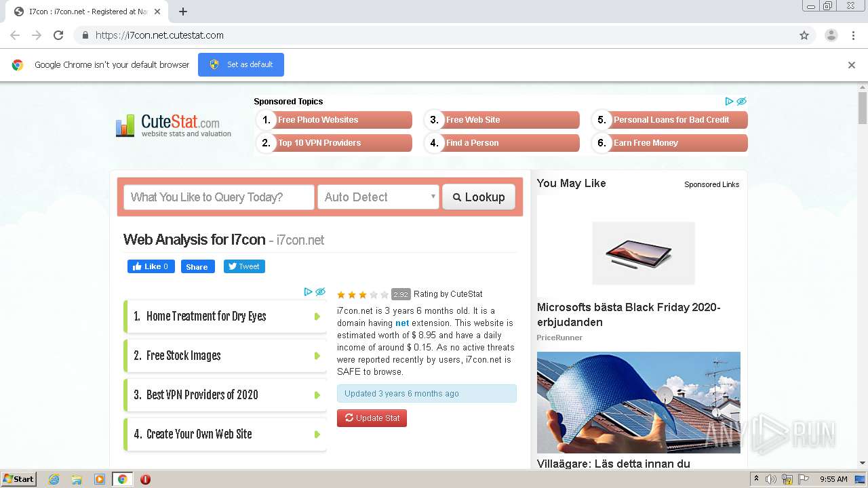Open Best VPN Providers of 2020 ad

(225, 395)
